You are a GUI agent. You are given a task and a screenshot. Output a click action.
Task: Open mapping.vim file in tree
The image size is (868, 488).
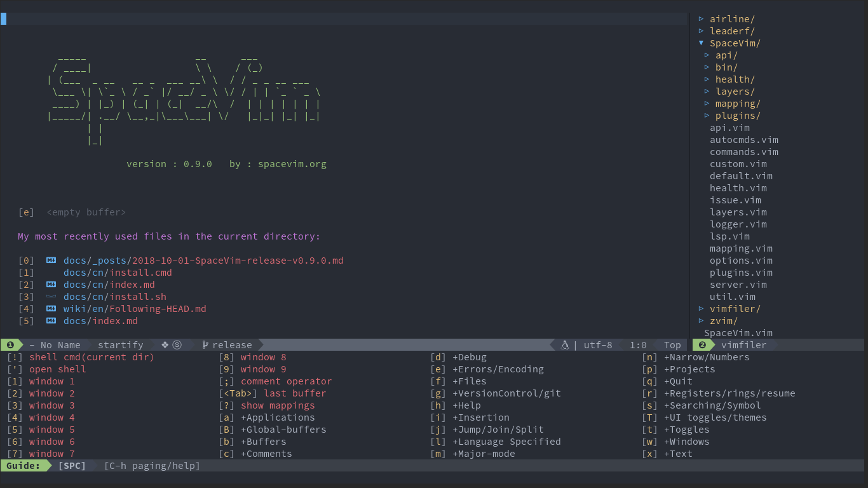(x=741, y=248)
